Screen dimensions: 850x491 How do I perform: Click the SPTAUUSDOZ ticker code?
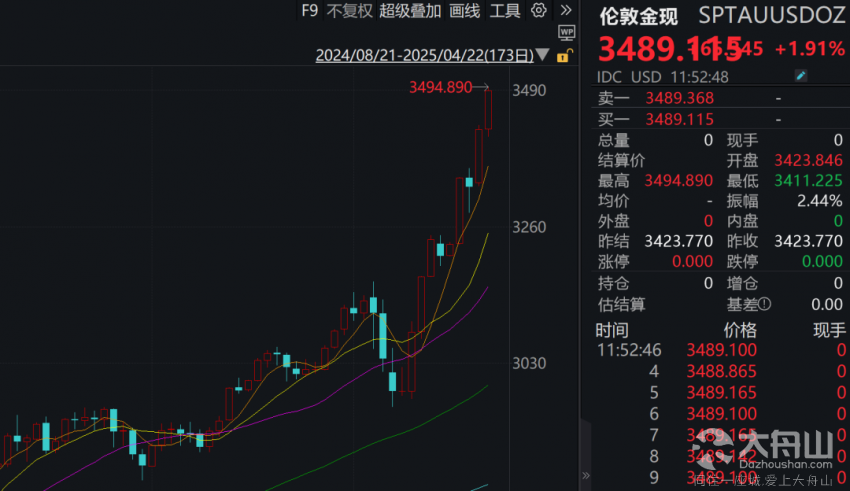click(x=772, y=16)
